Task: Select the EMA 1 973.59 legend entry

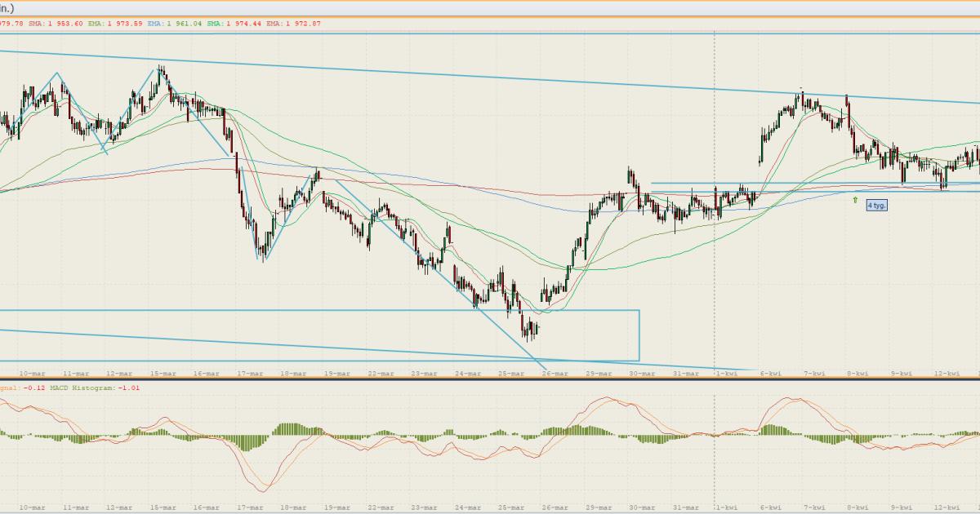Action: 122,24
